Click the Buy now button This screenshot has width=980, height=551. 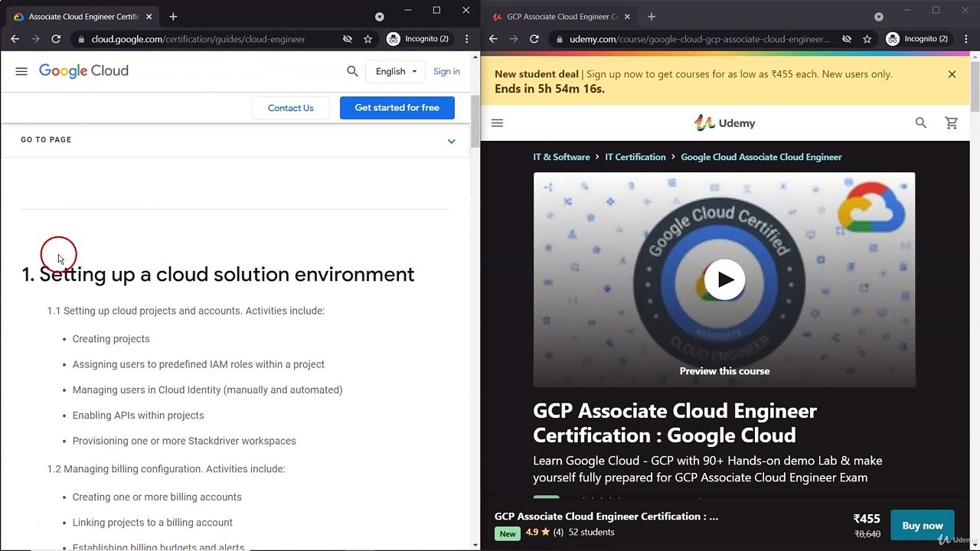tap(922, 526)
